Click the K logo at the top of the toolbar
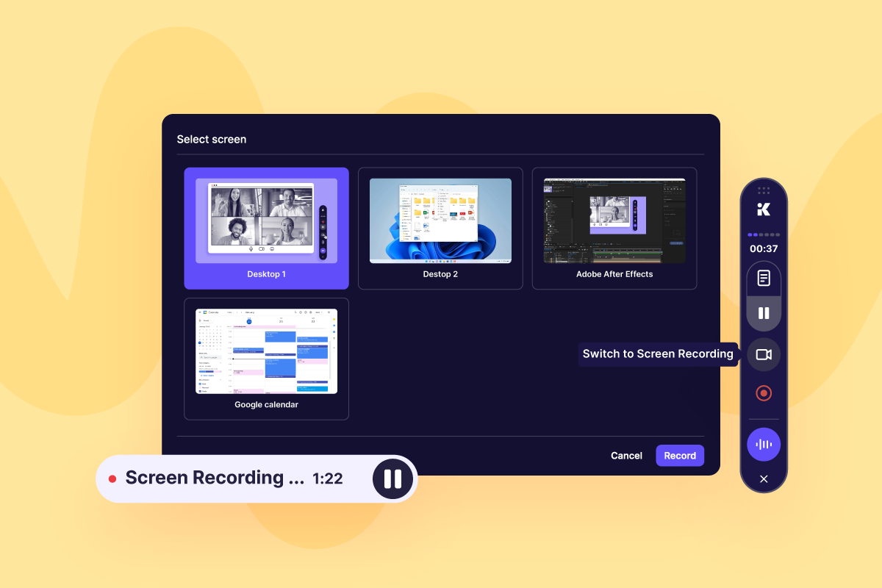 coord(763,209)
